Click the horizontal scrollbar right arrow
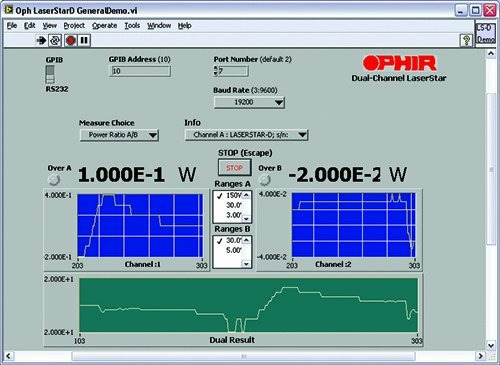This screenshot has height=365, width=500. [x=480, y=356]
